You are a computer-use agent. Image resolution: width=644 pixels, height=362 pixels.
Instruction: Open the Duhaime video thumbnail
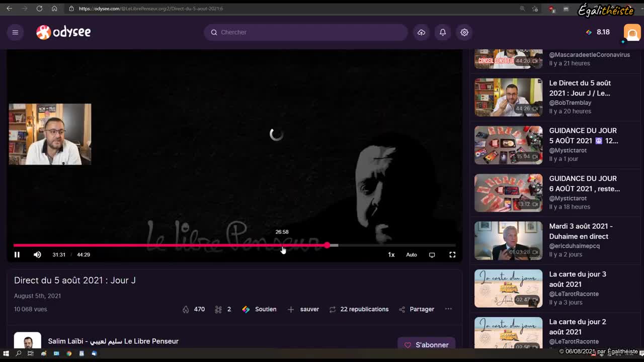pos(509,240)
